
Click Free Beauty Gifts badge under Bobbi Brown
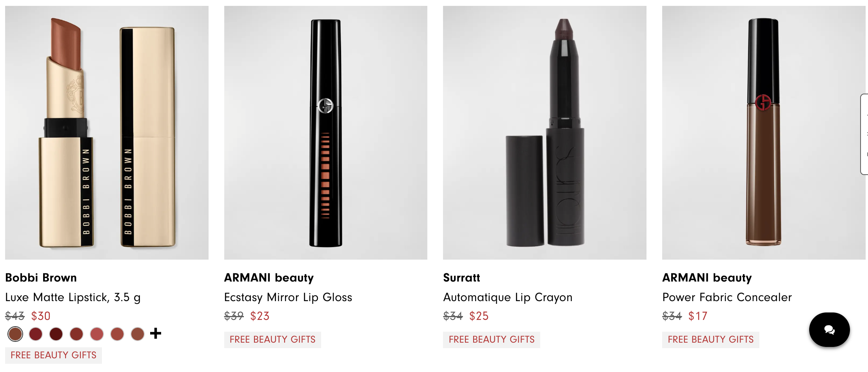point(53,355)
